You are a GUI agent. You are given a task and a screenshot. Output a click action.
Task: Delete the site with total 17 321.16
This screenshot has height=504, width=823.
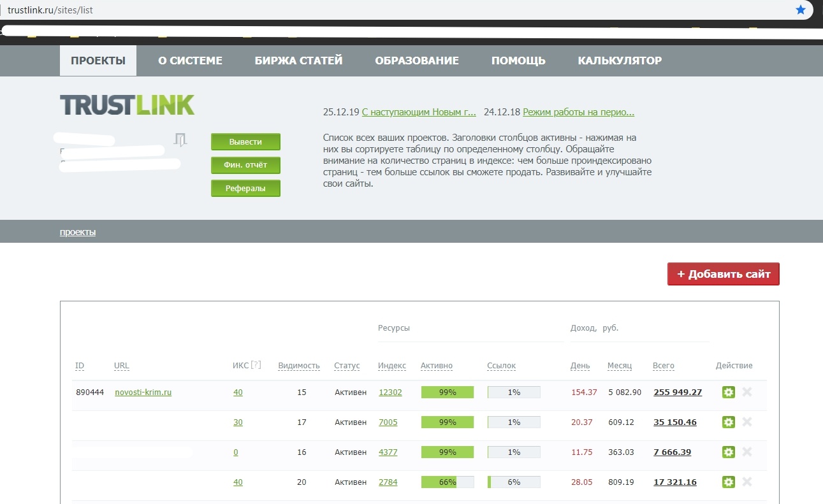[747, 482]
